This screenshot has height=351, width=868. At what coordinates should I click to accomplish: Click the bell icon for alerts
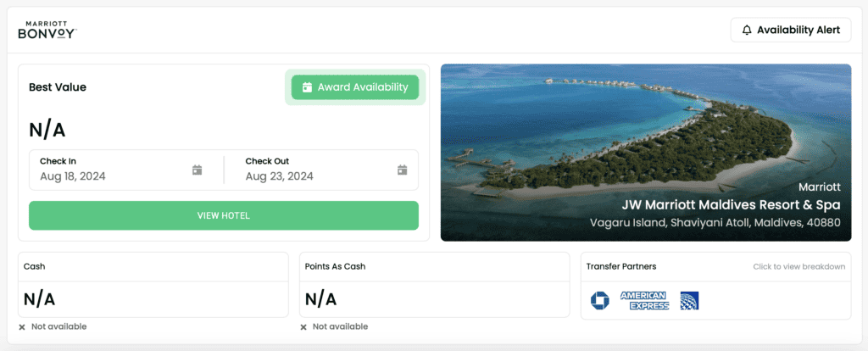tap(747, 31)
